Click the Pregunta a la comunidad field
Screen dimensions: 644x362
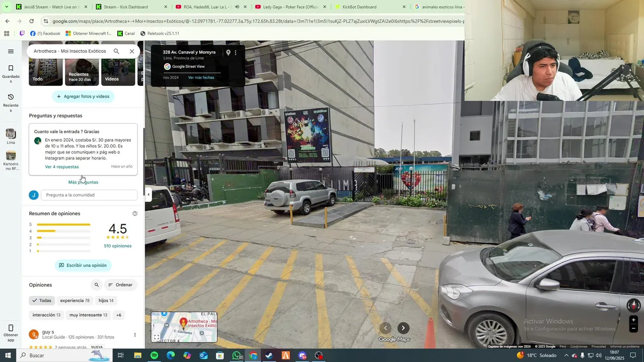[x=89, y=195]
